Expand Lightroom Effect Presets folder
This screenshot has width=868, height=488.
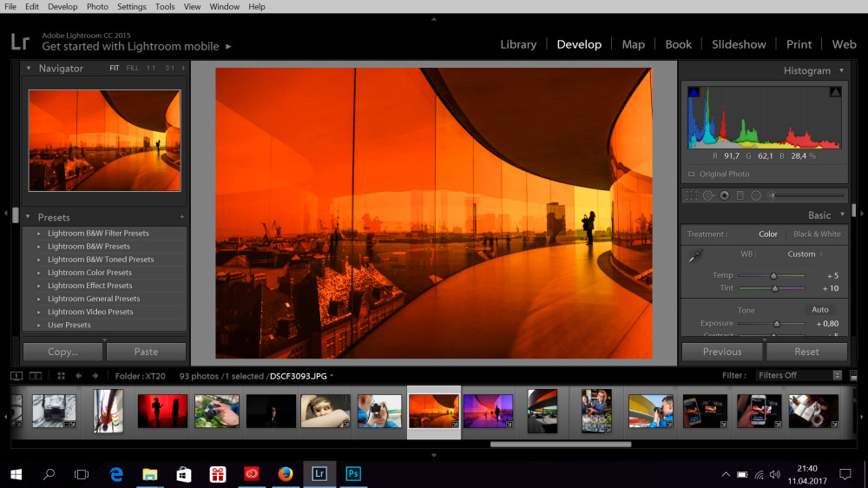[39, 286]
